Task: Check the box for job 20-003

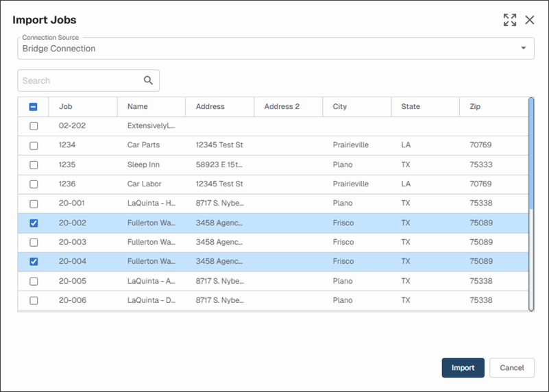Action: [34, 242]
